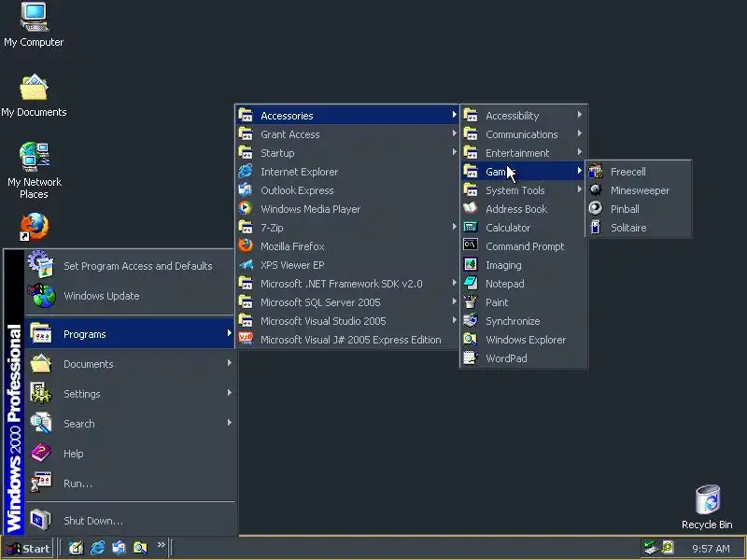The image size is (747, 560).
Task: Click the Address Book icon
Action: (x=471, y=208)
